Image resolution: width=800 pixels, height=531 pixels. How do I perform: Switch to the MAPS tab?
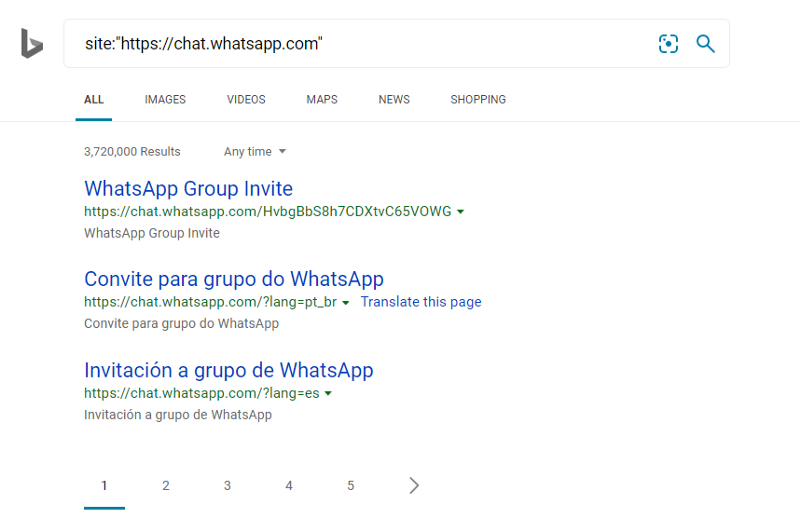pos(322,99)
